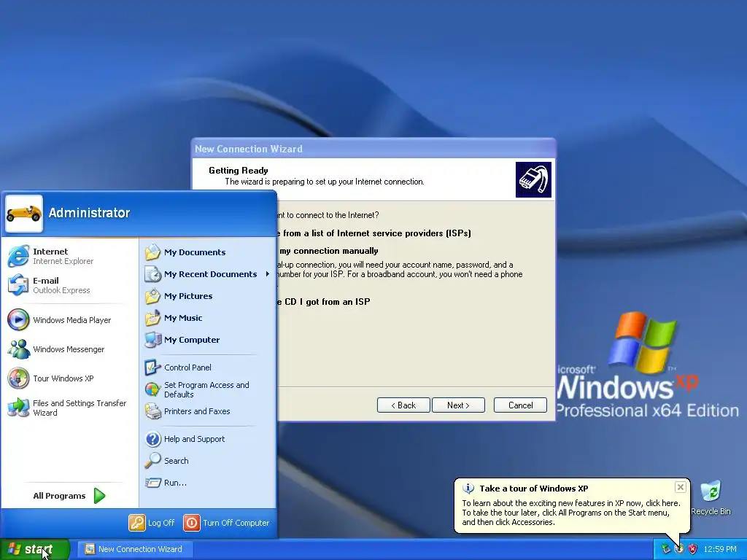Click the Windows Messenger menu label
Screen dimensions: 747x560
click(69, 349)
